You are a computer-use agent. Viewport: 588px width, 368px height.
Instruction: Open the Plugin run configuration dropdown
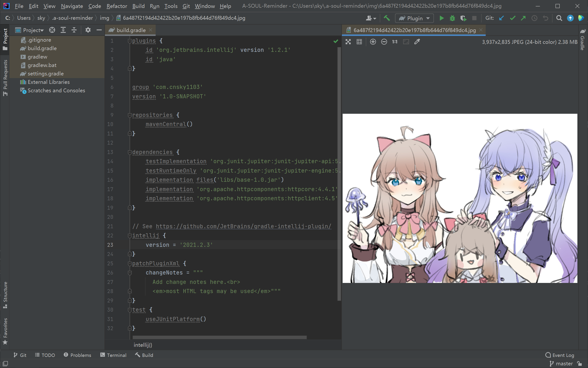click(x=414, y=18)
